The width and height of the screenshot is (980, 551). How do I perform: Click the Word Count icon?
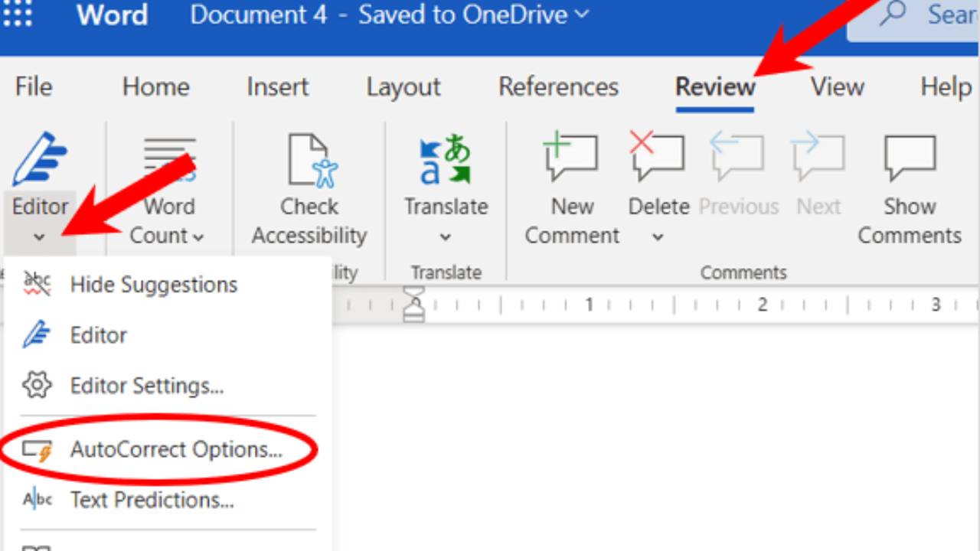(170, 159)
